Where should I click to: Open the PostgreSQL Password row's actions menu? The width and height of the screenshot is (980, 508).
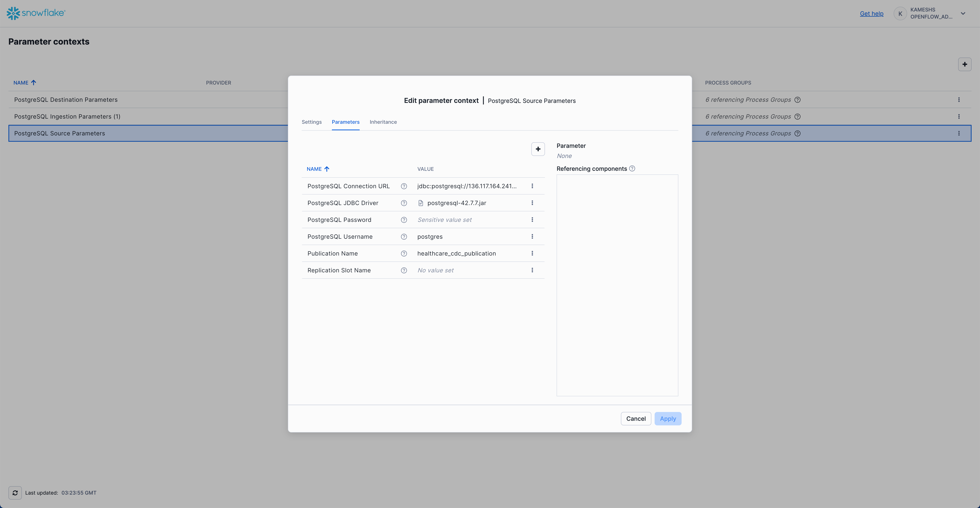[532, 220]
